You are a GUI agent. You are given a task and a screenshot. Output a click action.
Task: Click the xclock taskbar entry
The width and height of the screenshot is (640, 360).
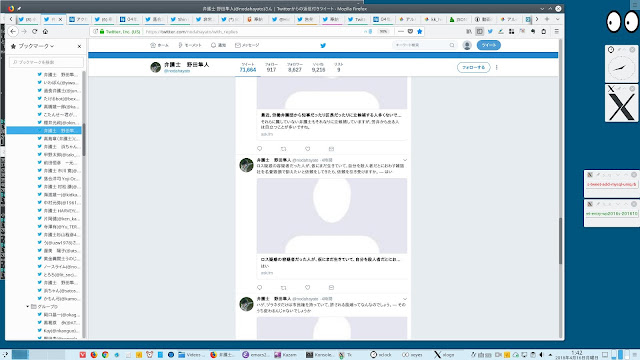point(380,355)
